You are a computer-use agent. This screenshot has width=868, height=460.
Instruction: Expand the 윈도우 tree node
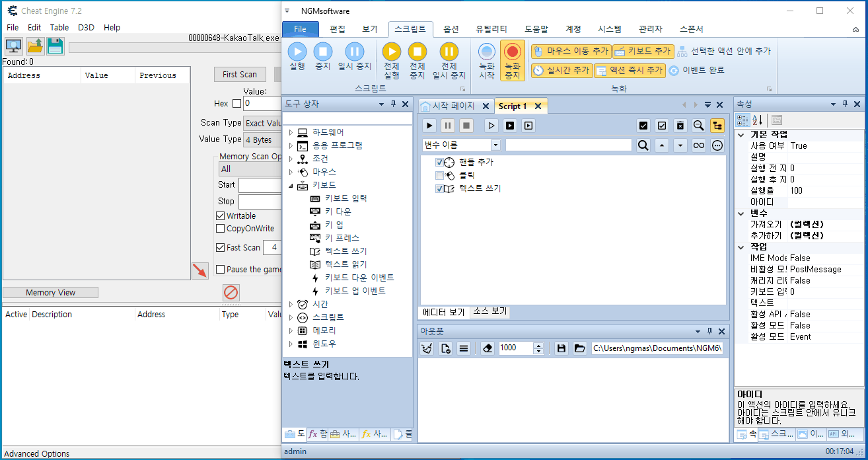tap(290, 344)
